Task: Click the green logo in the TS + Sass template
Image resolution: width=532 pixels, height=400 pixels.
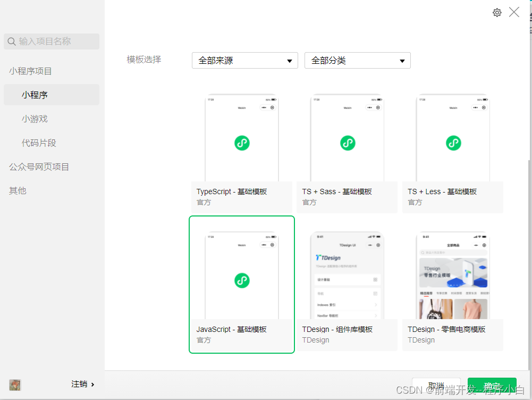Action: tap(348, 143)
